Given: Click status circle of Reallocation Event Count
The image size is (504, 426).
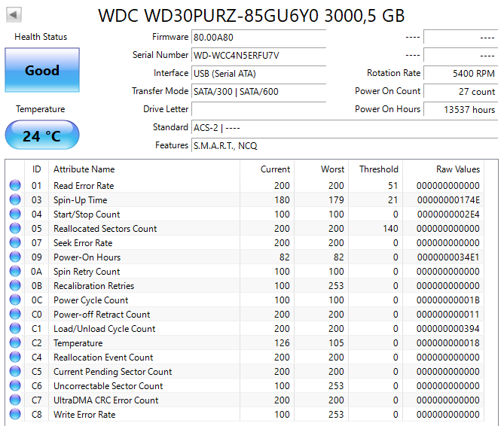Looking at the screenshot, I should [x=15, y=357].
